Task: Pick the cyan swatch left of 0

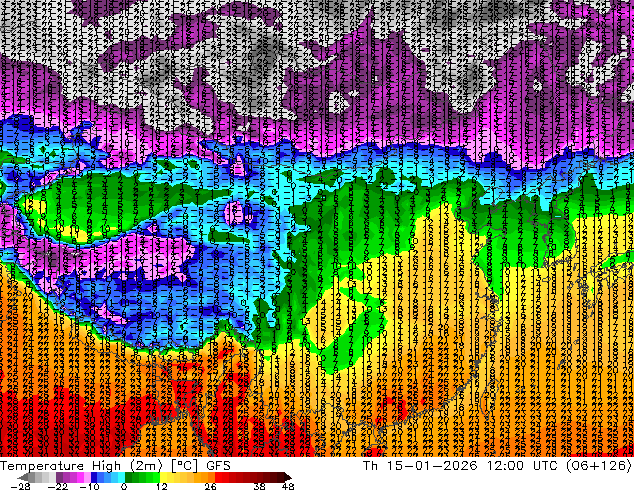Action: point(121,477)
